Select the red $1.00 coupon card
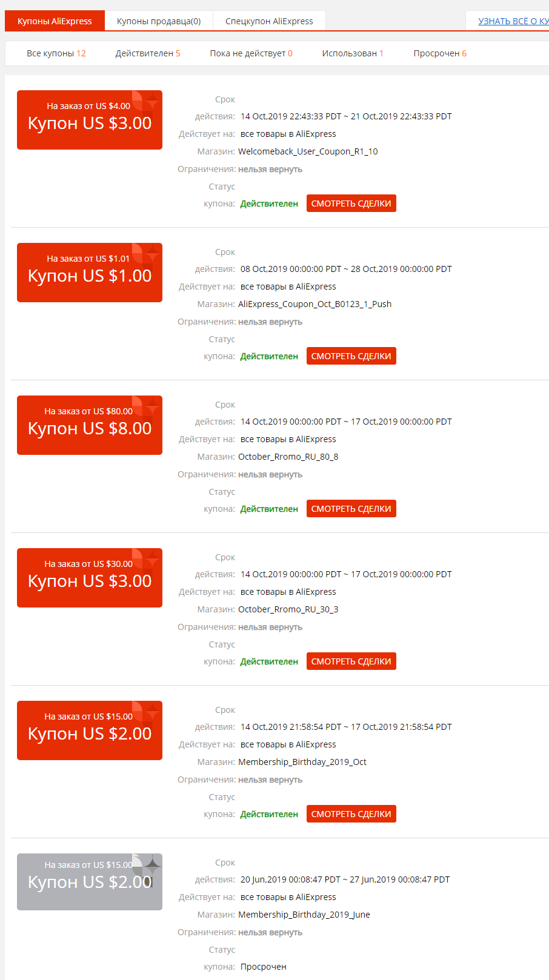This screenshot has height=980, width=549. point(90,273)
